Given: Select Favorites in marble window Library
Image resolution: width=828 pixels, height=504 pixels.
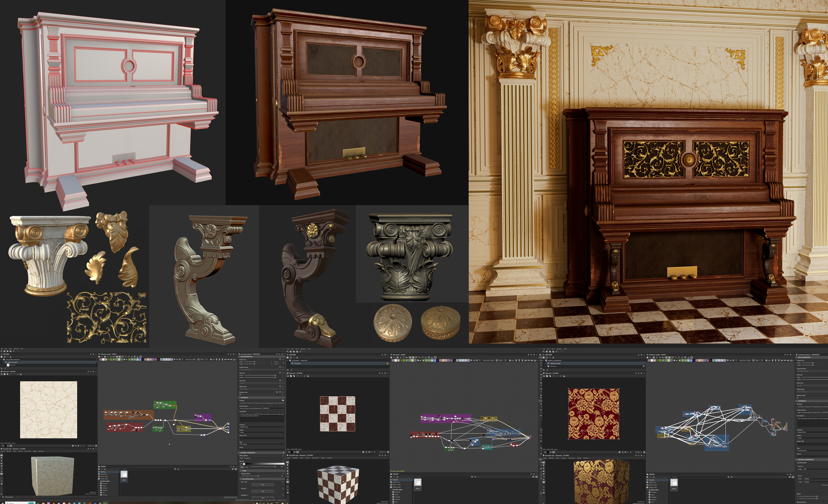Looking at the screenshot, I should [x=108, y=472].
